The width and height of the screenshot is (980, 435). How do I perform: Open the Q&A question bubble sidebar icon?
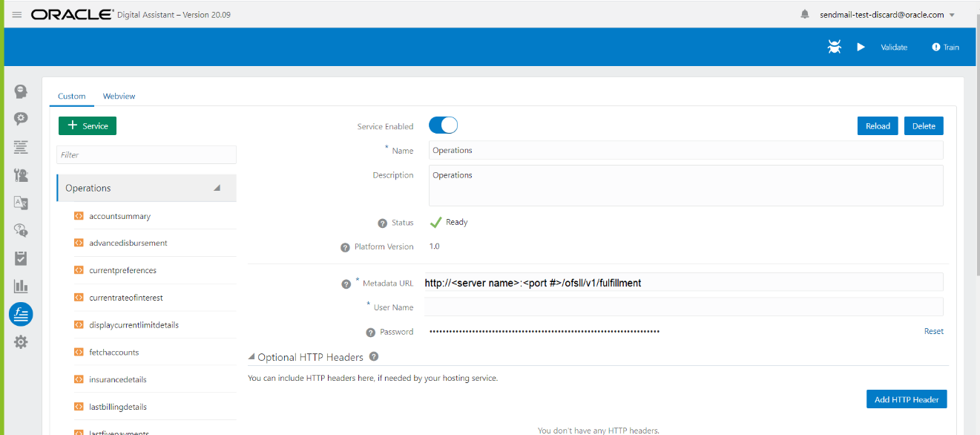21,230
